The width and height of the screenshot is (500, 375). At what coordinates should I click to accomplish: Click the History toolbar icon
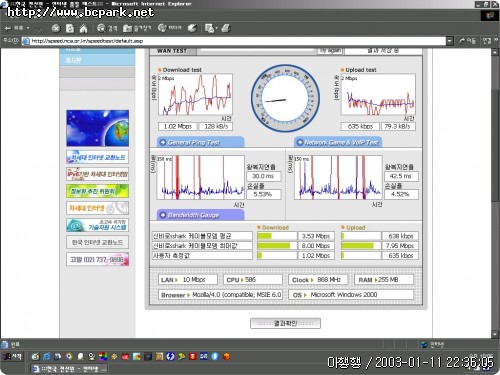tap(192, 28)
